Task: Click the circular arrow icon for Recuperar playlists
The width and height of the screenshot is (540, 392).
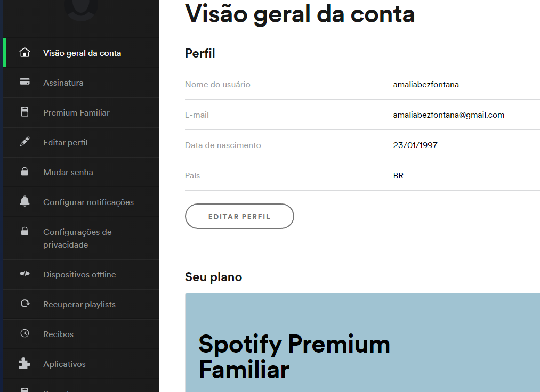Action: pyautogui.click(x=25, y=304)
